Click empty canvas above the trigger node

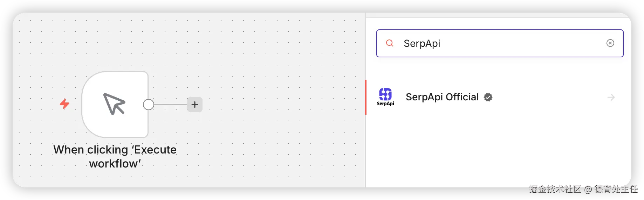(116, 42)
